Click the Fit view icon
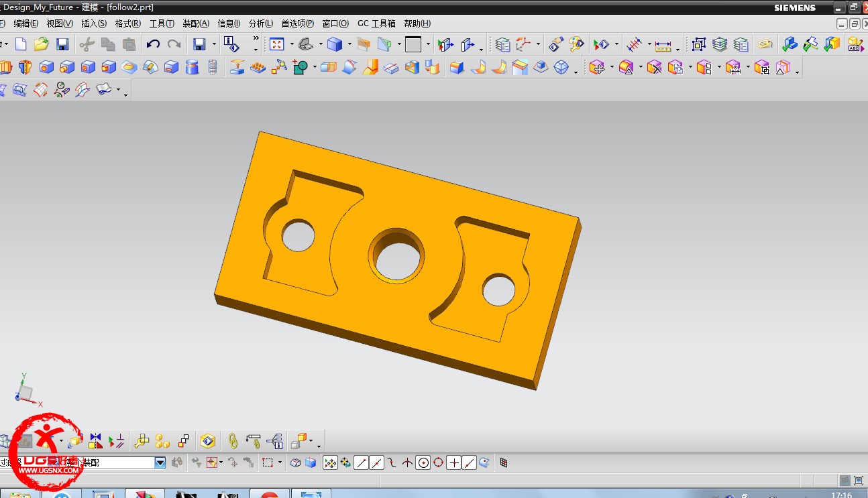This screenshot has height=498, width=868. [x=276, y=45]
